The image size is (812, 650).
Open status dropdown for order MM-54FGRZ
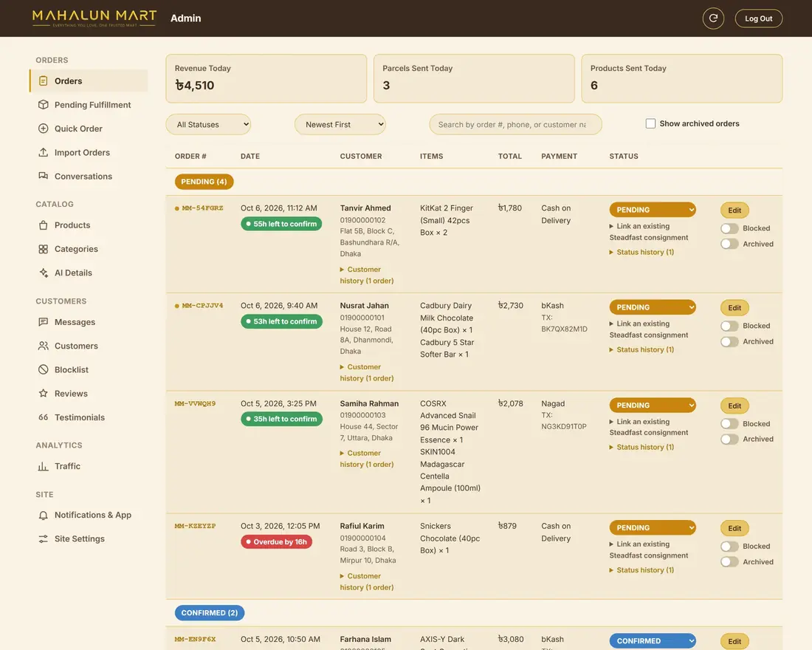pos(653,210)
